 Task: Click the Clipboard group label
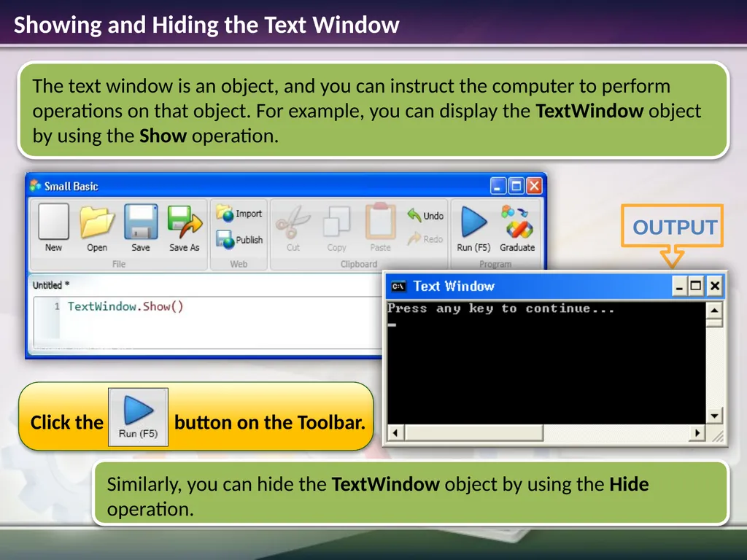(359, 264)
